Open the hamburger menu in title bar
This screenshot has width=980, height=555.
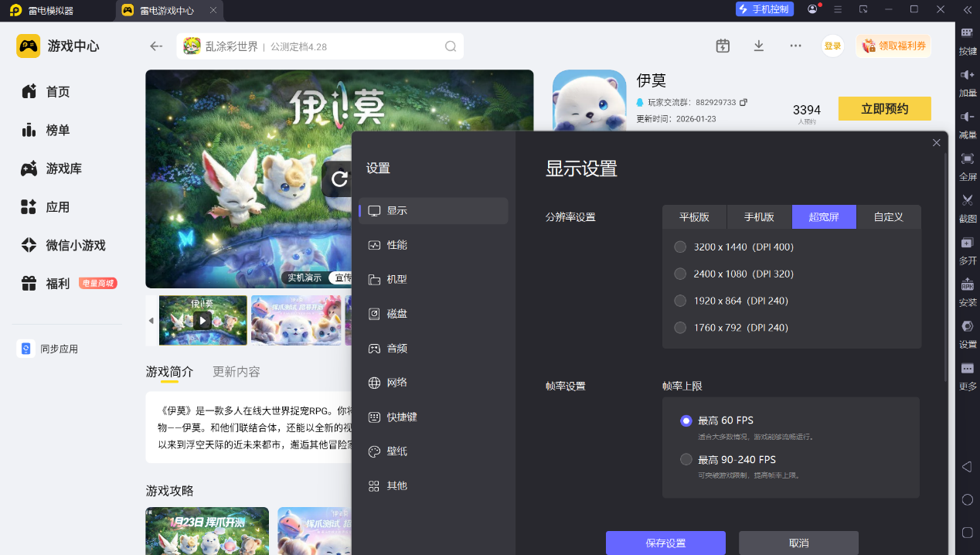coord(838,9)
